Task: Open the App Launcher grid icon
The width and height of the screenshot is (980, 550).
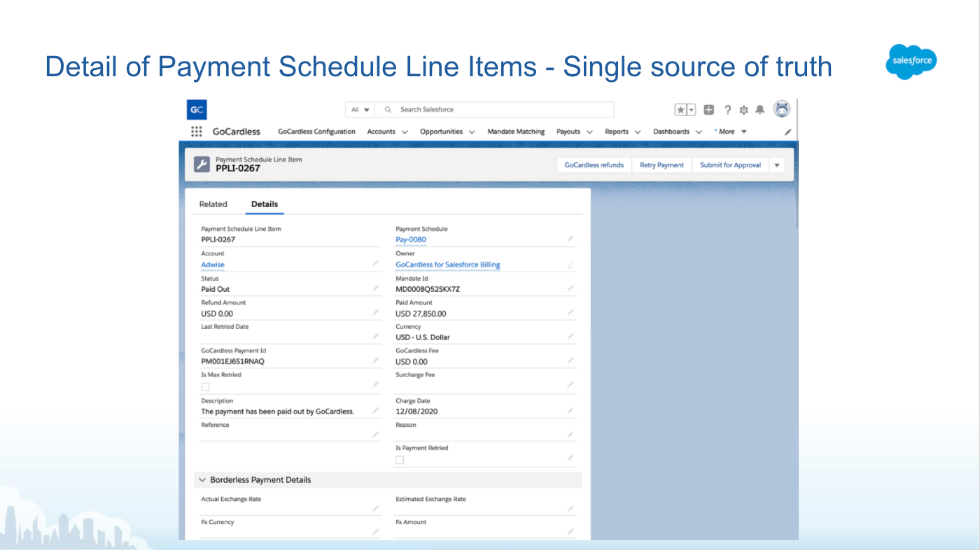Action: click(197, 132)
